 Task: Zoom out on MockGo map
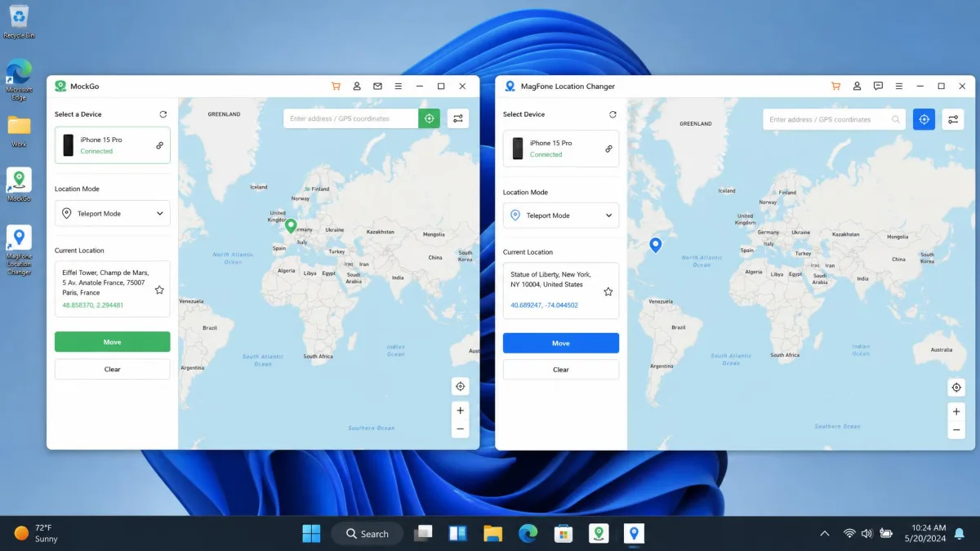(x=461, y=429)
